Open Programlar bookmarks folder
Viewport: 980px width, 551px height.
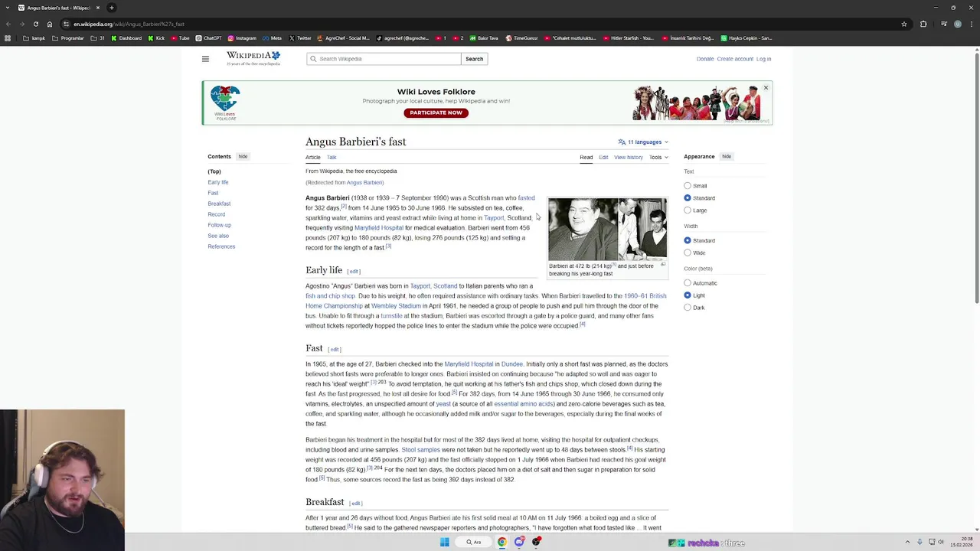pos(68,38)
